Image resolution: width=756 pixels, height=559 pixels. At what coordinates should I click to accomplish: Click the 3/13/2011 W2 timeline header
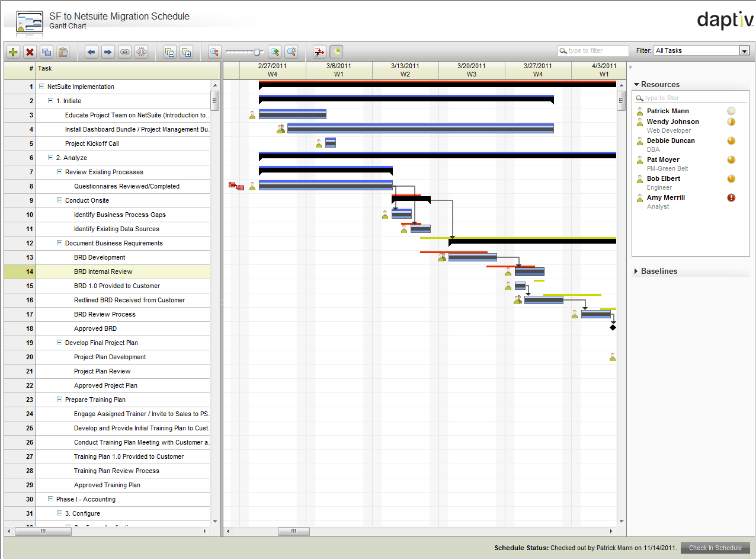click(x=405, y=70)
